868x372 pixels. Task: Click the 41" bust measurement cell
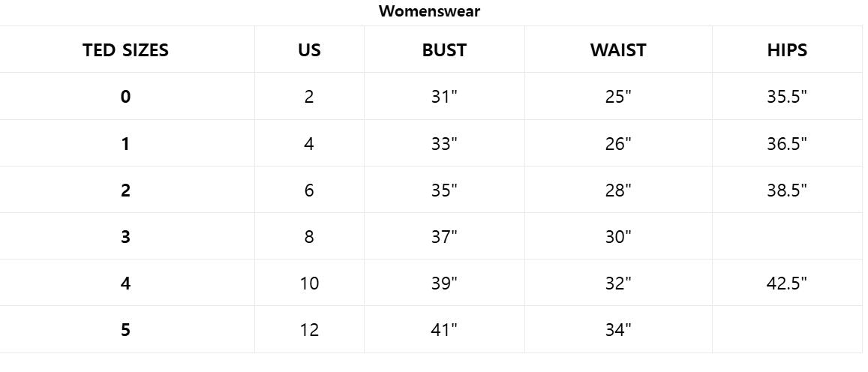coord(444,330)
